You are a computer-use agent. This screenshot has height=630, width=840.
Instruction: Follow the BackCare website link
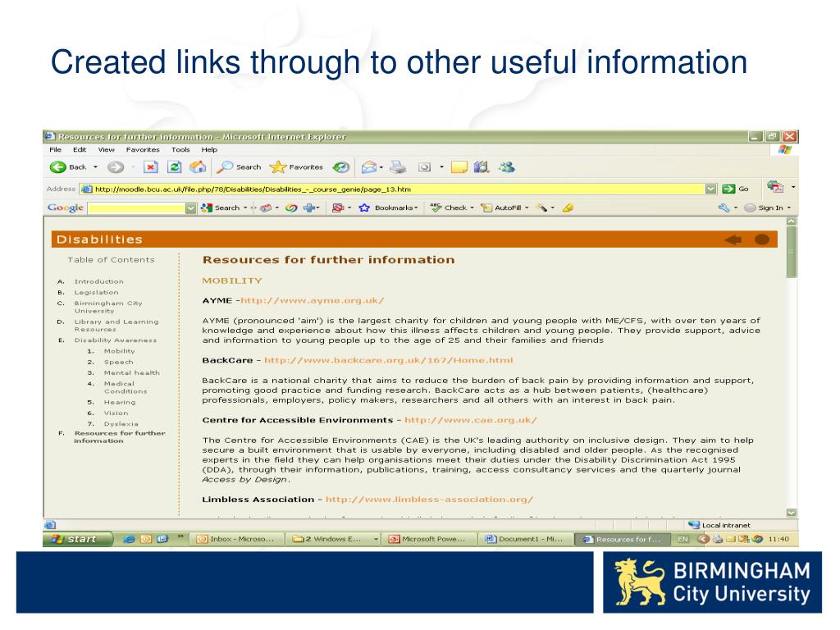[388, 360]
